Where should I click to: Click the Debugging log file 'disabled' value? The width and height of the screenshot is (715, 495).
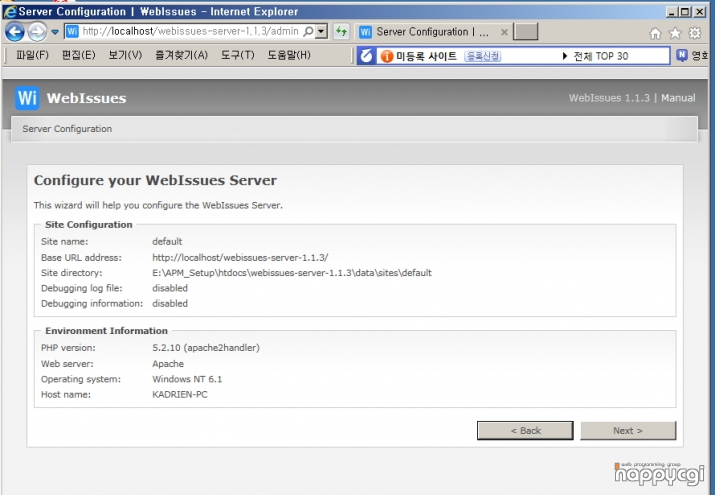point(170,288)
